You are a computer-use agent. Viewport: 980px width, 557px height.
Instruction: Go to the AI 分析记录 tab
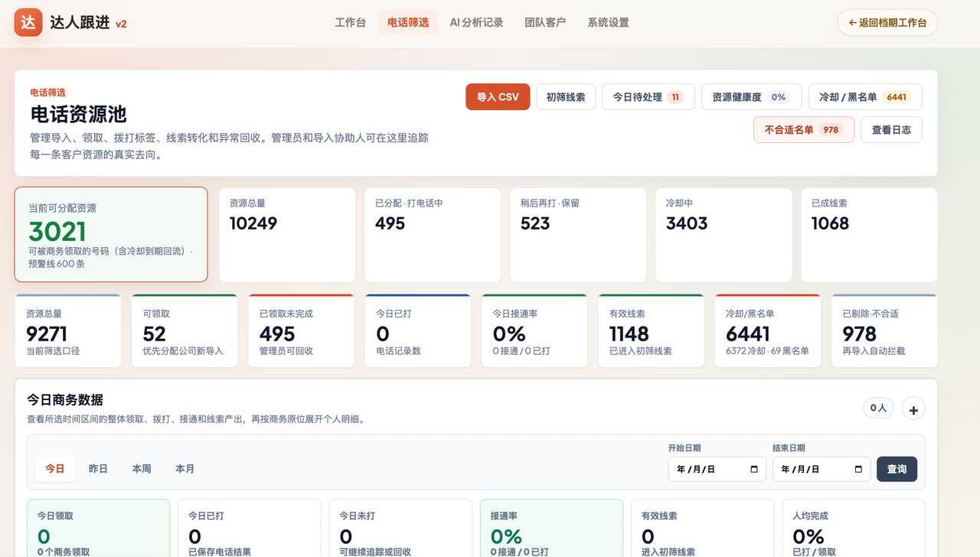(x=476, y=22)
